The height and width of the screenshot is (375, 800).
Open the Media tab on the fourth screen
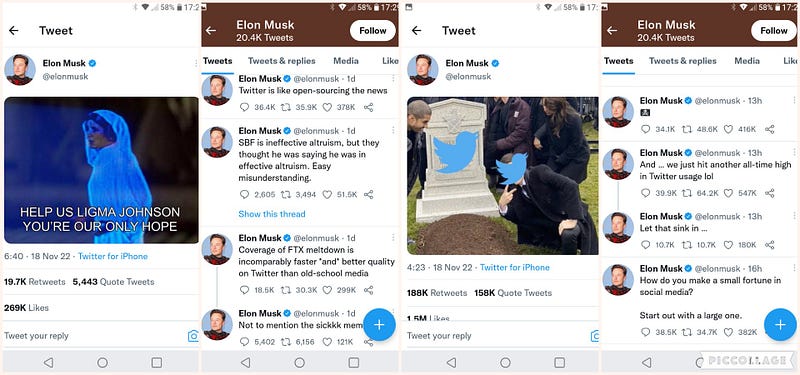tap(747, 61)
